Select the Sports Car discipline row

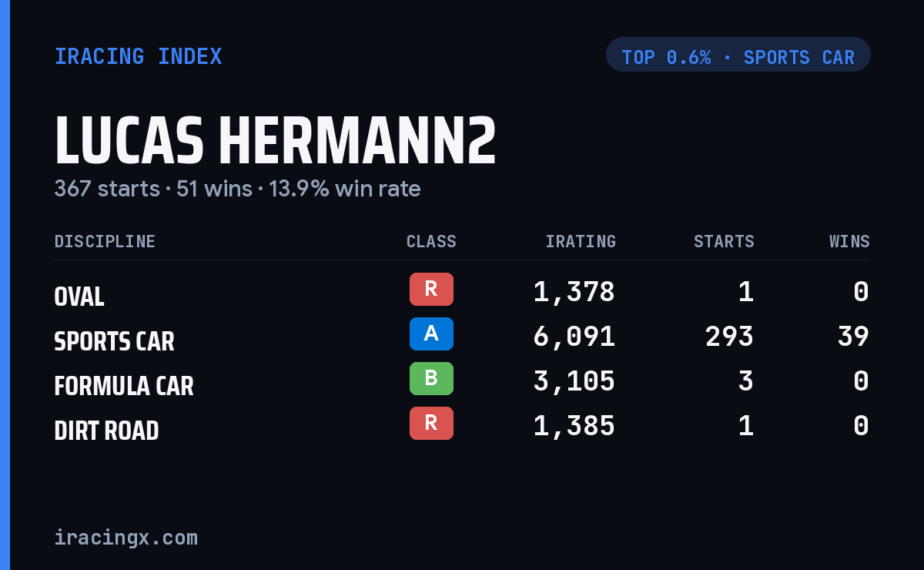point(462,337)
